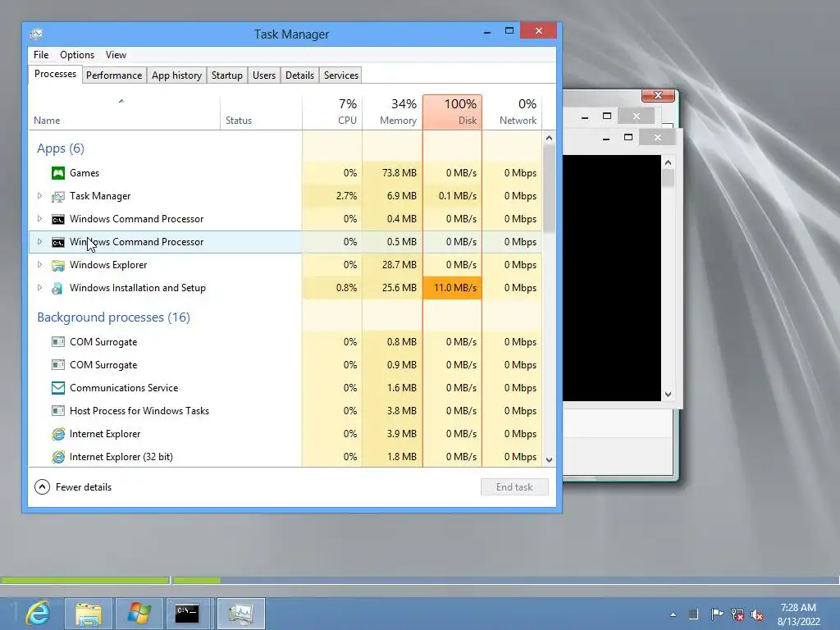Switch to the Details tab
This screenshot has height=630, width=840.
(299, 75)
